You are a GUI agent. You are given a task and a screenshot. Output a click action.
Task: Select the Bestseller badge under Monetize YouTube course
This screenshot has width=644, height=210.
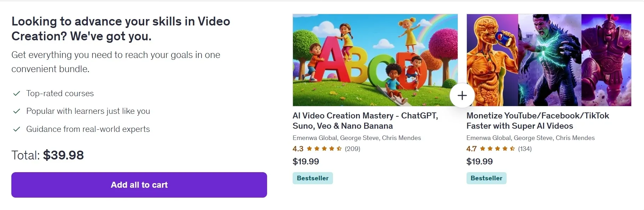coord(486,178)
